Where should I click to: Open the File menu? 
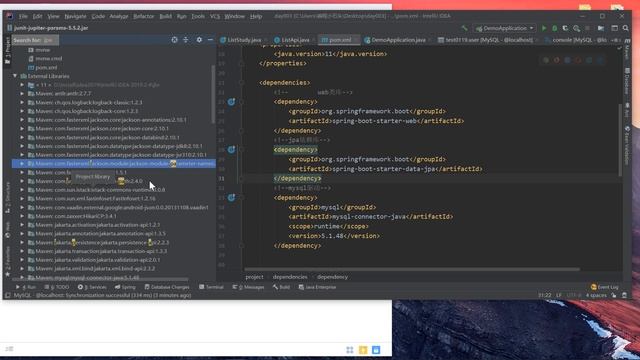coord(23,16)
